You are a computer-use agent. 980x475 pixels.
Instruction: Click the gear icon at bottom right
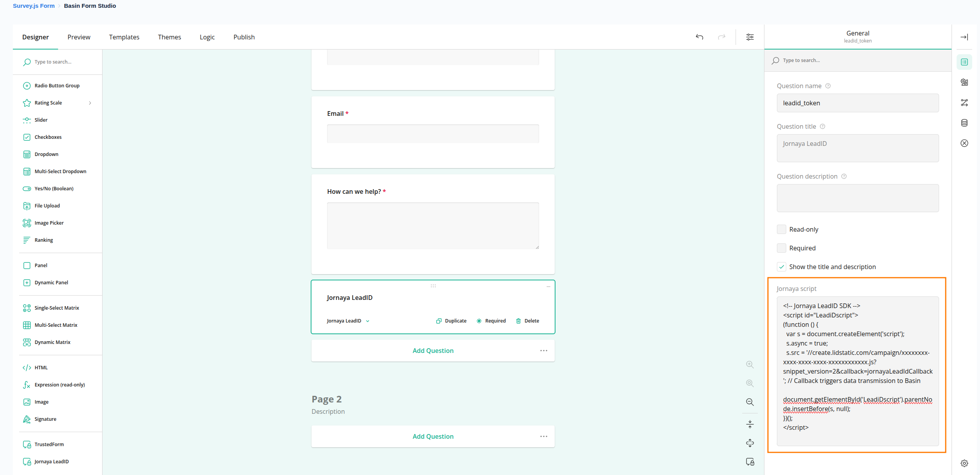click(964, 463)
